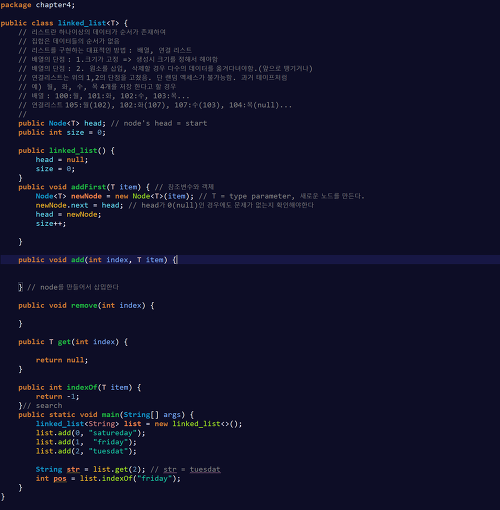Image resolution: width=500 pixels, height=510 pixels.
Task: Click the comment "// node's head = start"
Action: (x=159, y=123)
